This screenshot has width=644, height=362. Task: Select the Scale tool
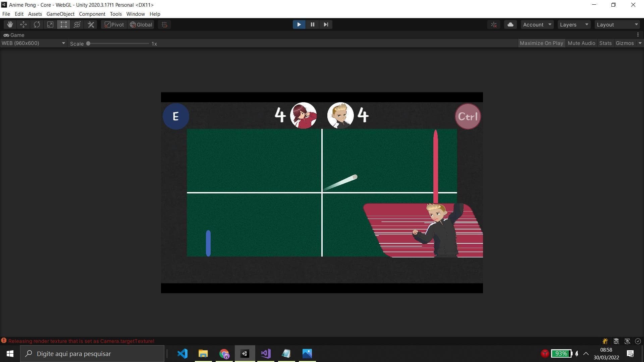click(x=50, y=24)
